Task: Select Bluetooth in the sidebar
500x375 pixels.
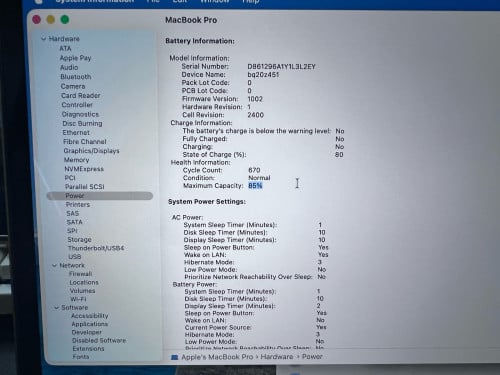Action: [76, 77]
